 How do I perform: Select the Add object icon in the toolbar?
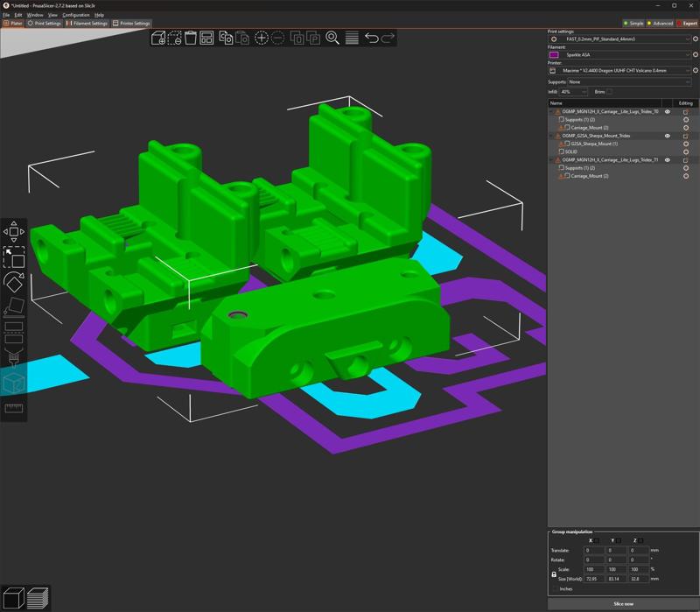(157, 39)
